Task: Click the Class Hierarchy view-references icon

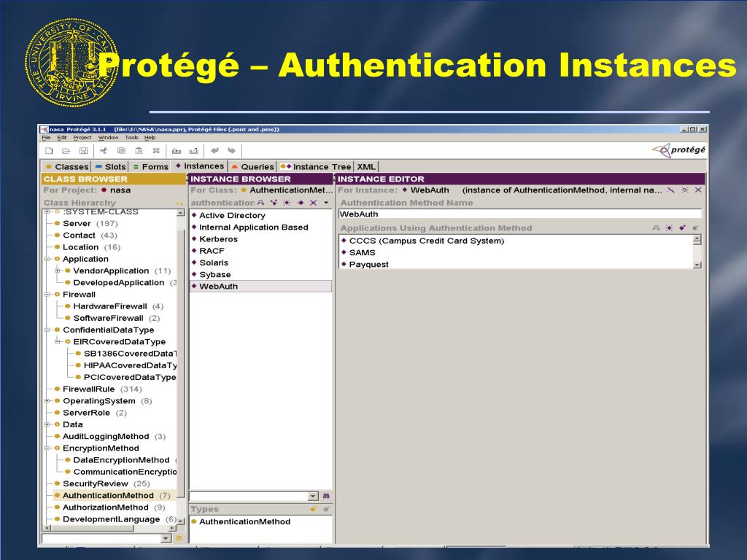Action: tap(179, 203)
